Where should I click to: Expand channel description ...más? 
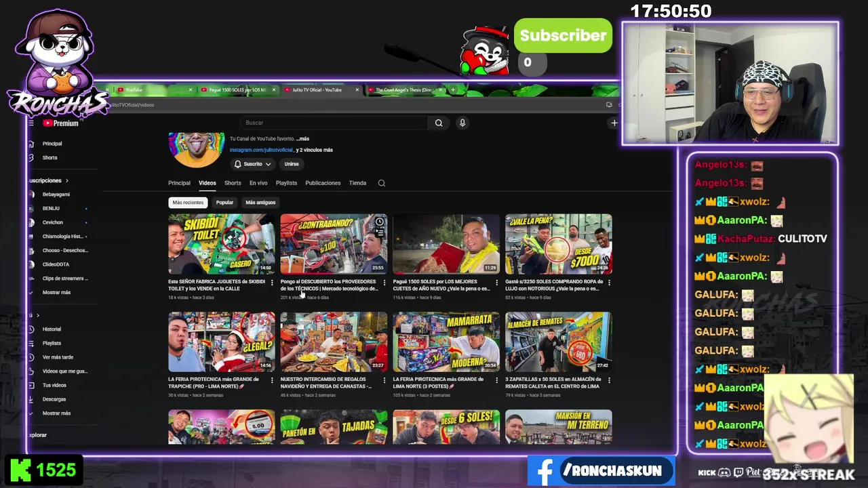click(302, 139)
